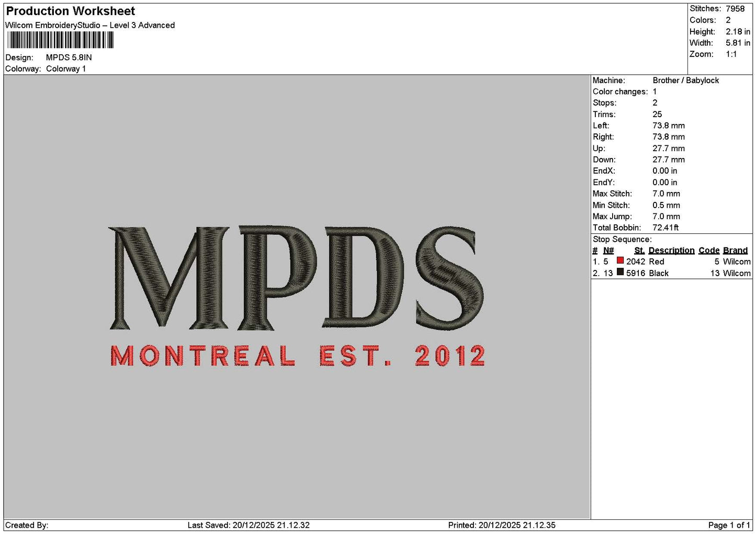This screenshot has width=756, height=534.
Task: Click the Color changes value 1
Action: (x=655, y=92)
